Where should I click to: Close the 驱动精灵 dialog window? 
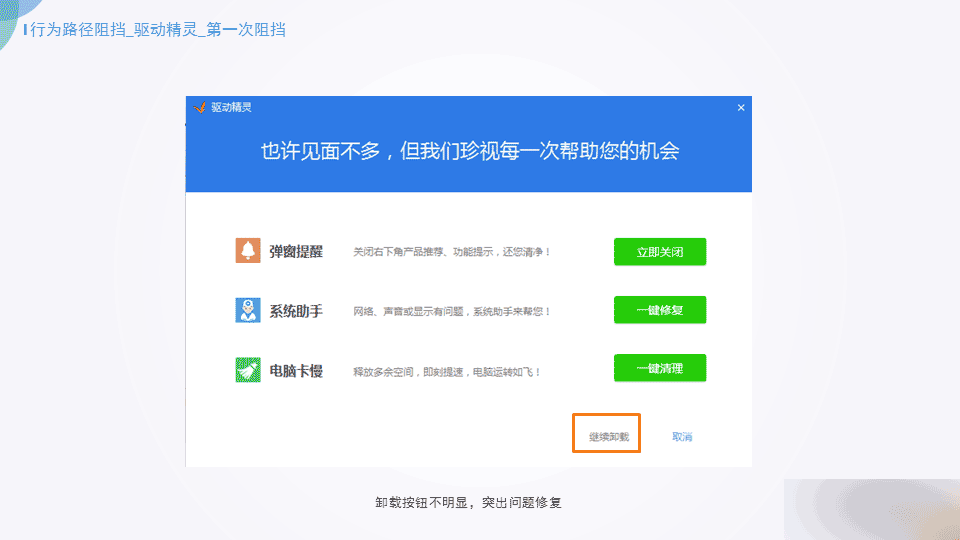[741, 108]
